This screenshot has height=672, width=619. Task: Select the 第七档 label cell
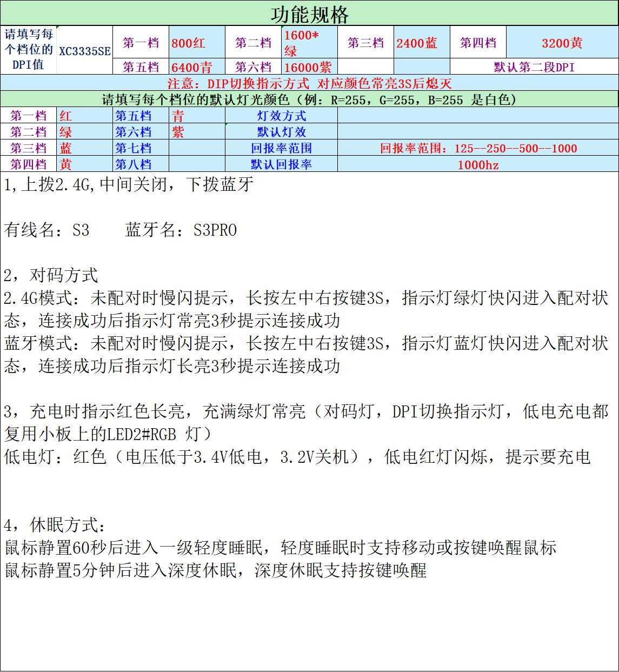pyautogui.click(x=141, y=148)
